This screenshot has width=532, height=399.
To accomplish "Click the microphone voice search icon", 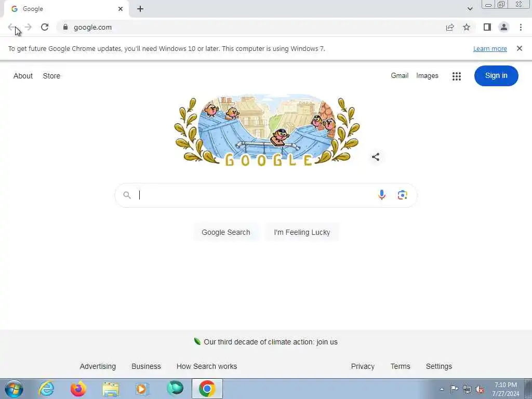I will 382,195.
